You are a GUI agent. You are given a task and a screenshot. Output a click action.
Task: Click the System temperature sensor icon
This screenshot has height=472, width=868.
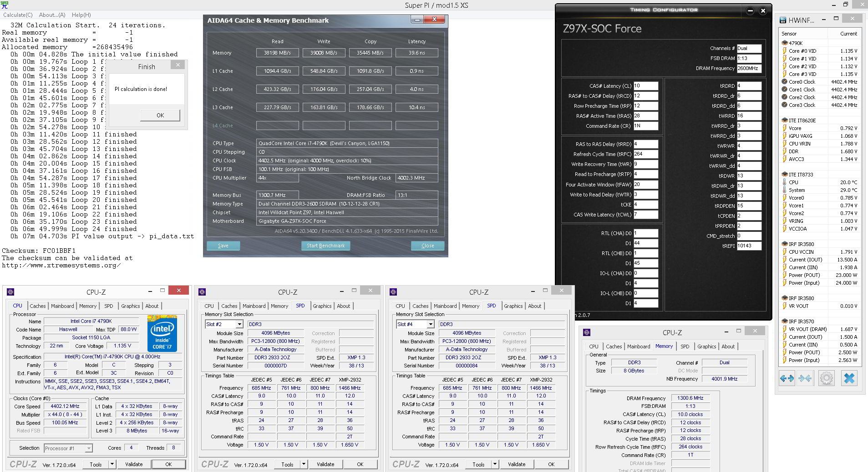785,190
